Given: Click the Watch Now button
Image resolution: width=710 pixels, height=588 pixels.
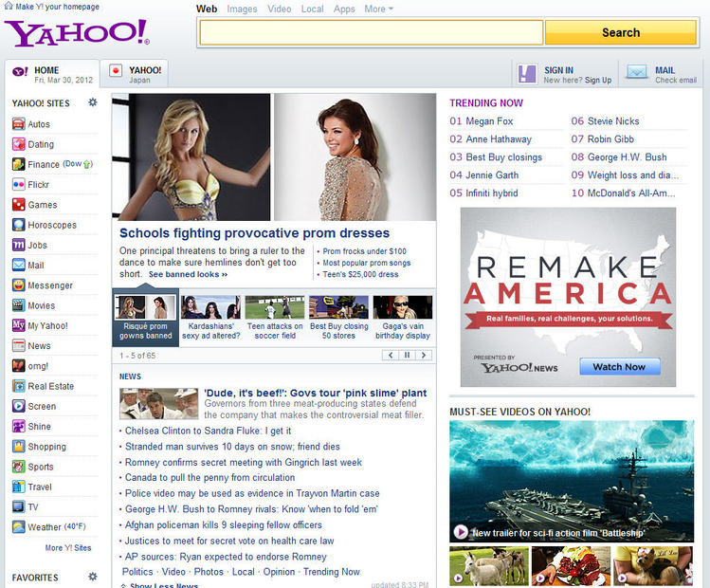Looking at the screenshot, I should (x=619, y=366).
